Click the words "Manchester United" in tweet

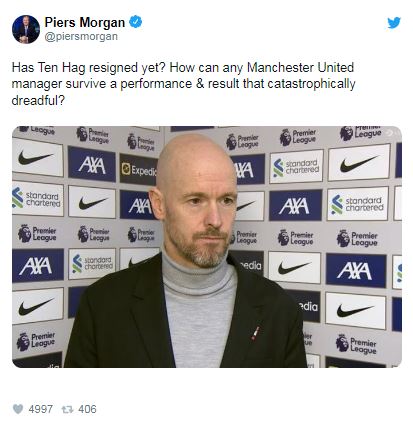(300, 68)
